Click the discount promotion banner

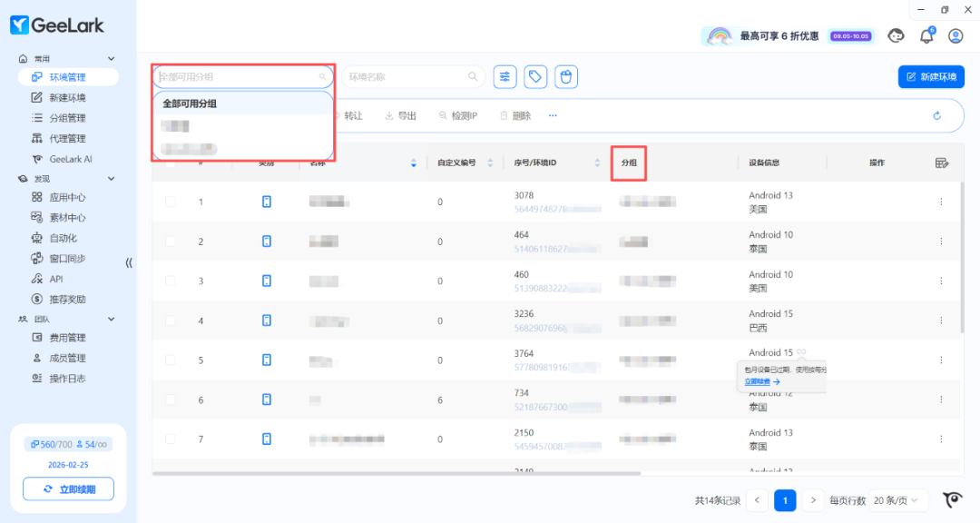[x=789, y=35]
